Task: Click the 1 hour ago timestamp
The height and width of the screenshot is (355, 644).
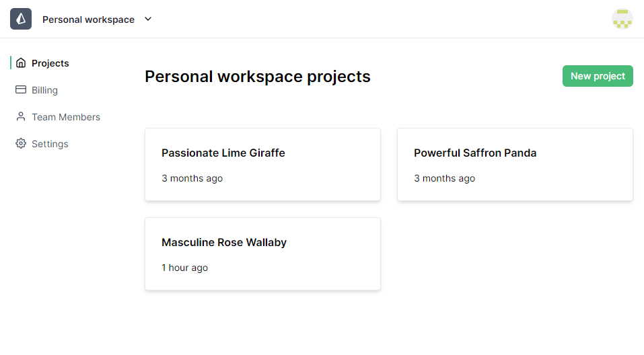Action: click(184, 268)
